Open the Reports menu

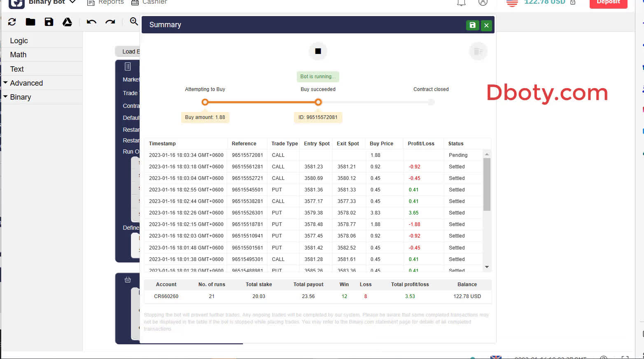(106, 2)
